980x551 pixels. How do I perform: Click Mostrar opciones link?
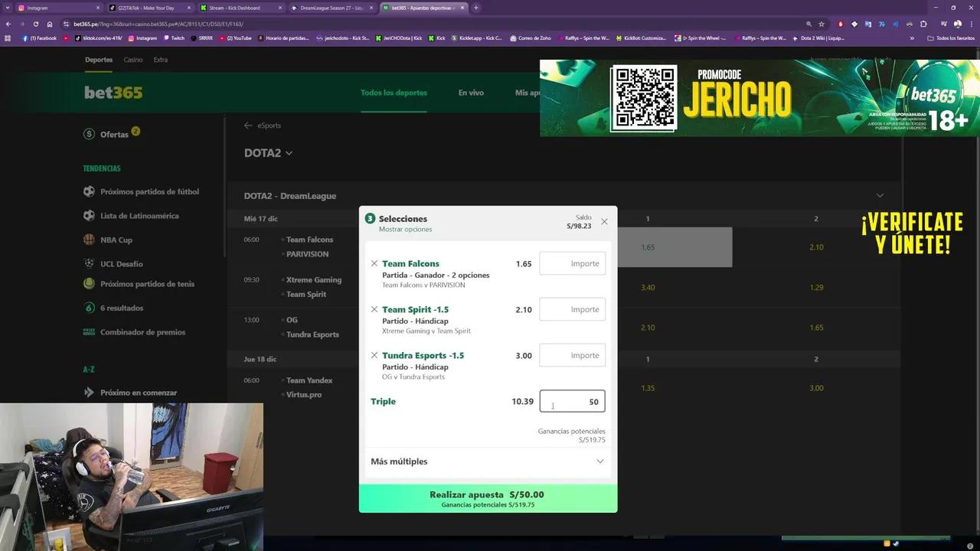point(405,230)
